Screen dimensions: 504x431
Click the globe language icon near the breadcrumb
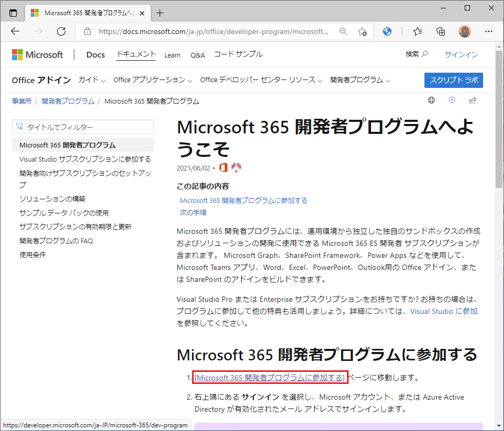click(431, 100)
